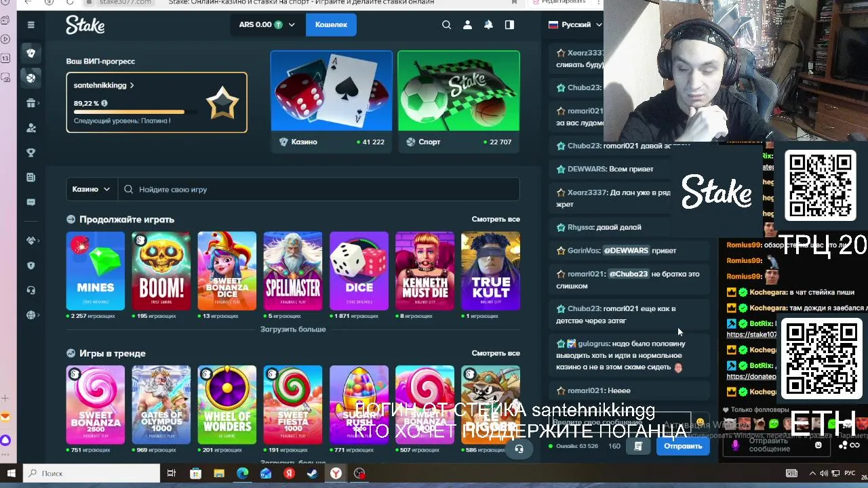This screenshot has width=868, height=488.
Task: Click the game search input field
Action: click(x=319, y=189)
